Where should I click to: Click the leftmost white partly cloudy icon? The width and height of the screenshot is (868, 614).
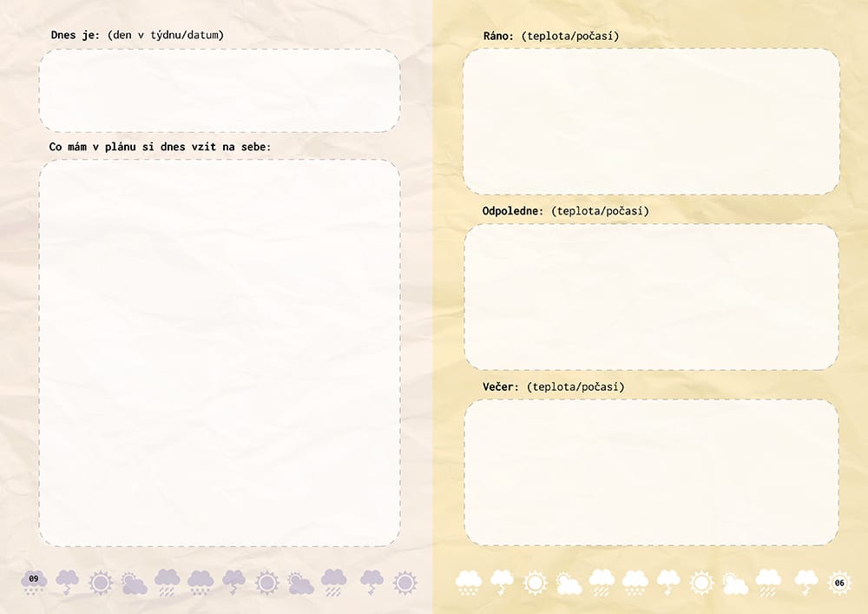click(568, 583)
